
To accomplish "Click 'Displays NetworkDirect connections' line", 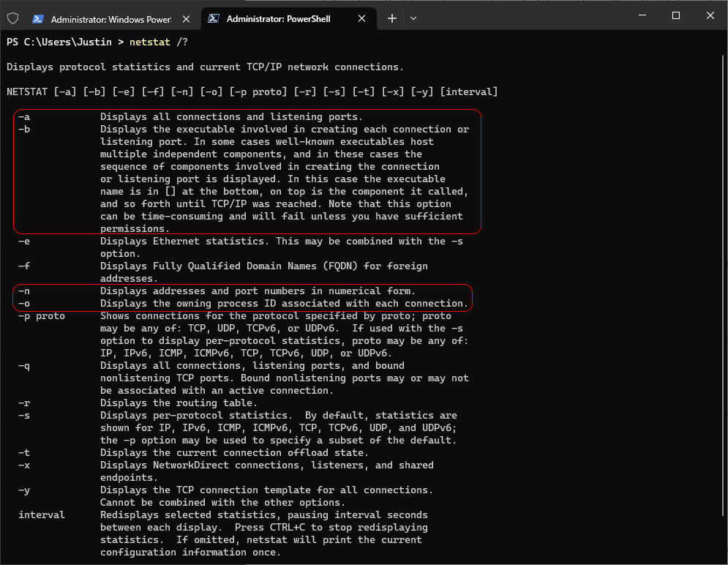I will point(267,465).
